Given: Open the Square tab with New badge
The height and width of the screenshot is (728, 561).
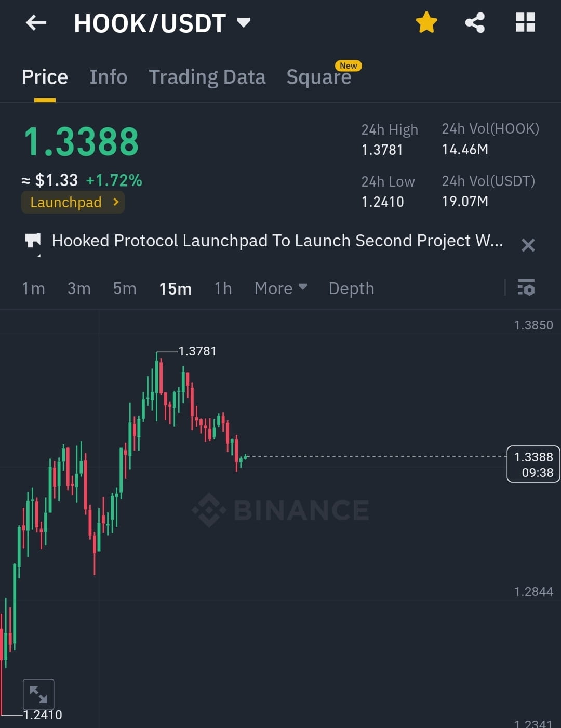Looking at the screenshot, I should pos(318,76).
